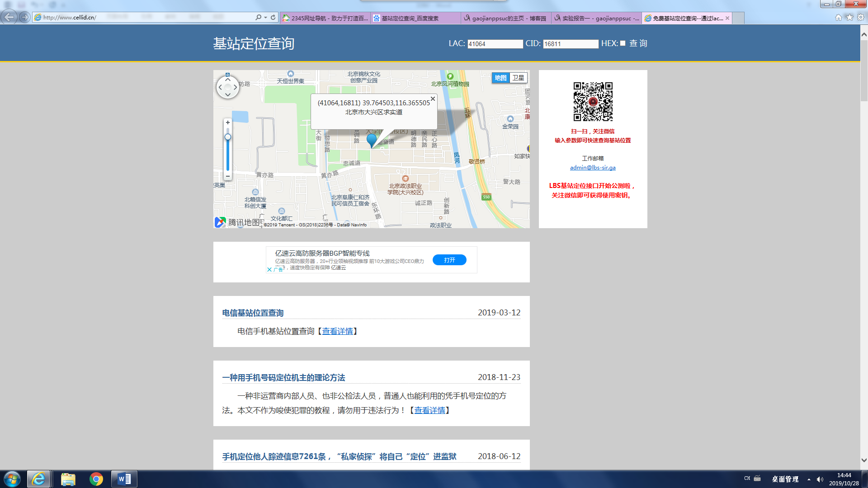Pan map right with direction arrow
This screenshot has height=488, width=868.
[236, 87]
